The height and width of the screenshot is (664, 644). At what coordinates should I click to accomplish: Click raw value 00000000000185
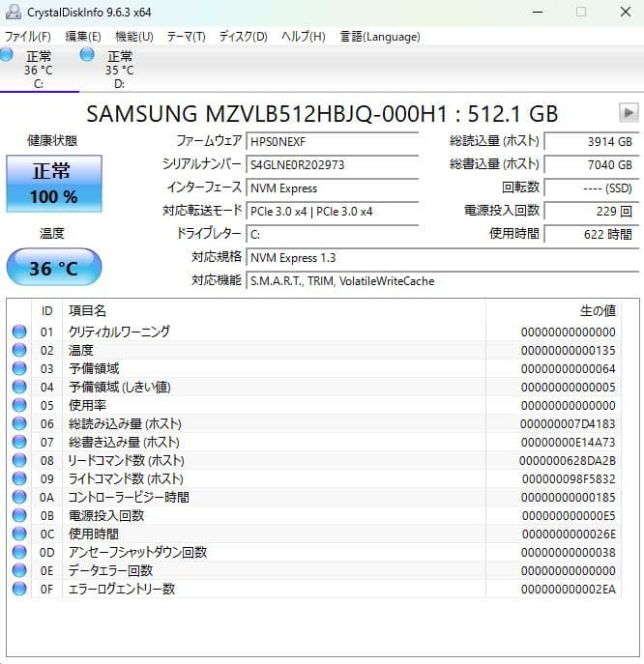[x=569, y=498]
